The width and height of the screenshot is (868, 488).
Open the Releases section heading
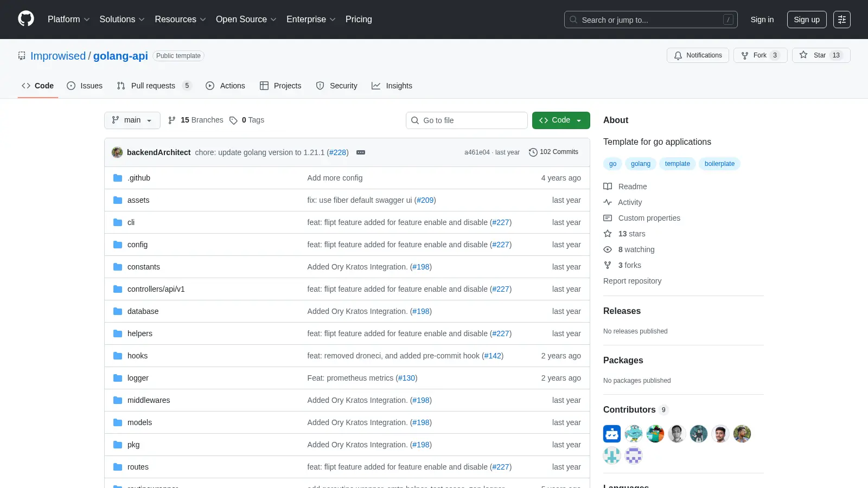622,311
